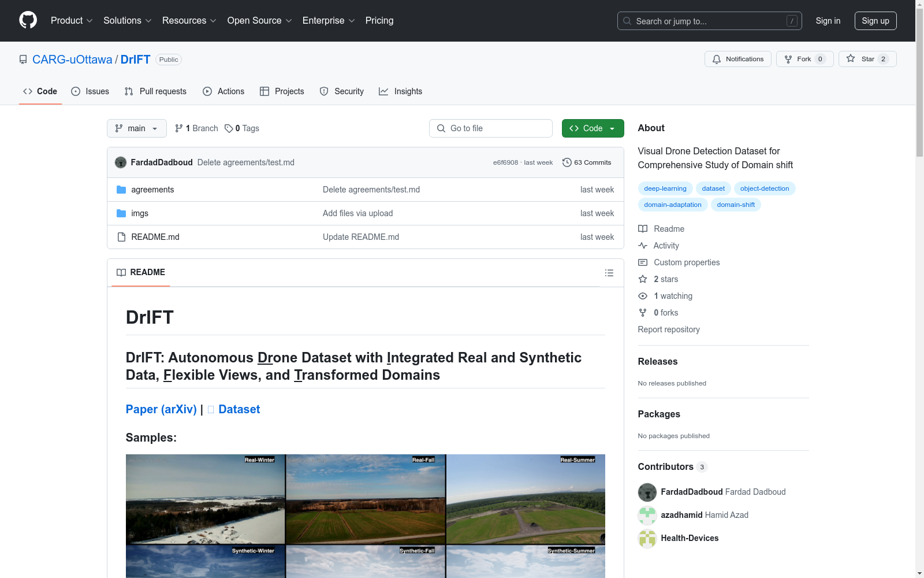Open the green Code dropdown button
The width and height of the screenshot is (924, 578).
click(x=593, y=128)
